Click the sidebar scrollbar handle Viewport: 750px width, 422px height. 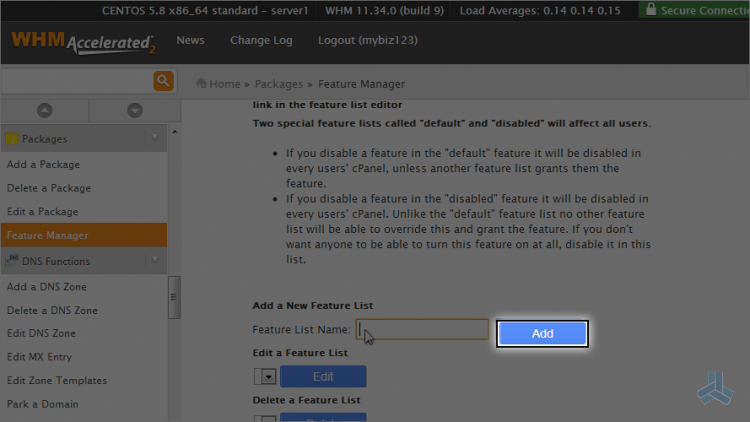pyautogui.click(x=174, y=297)
